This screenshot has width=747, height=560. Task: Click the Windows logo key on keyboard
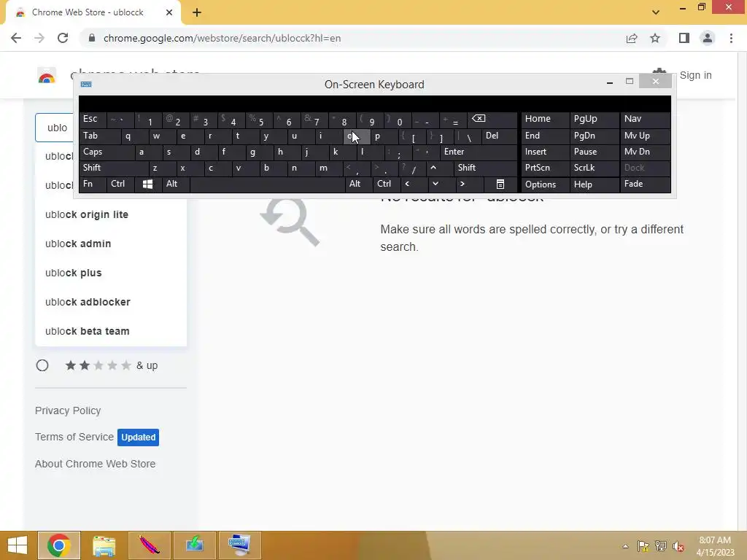tap(147, 184)
